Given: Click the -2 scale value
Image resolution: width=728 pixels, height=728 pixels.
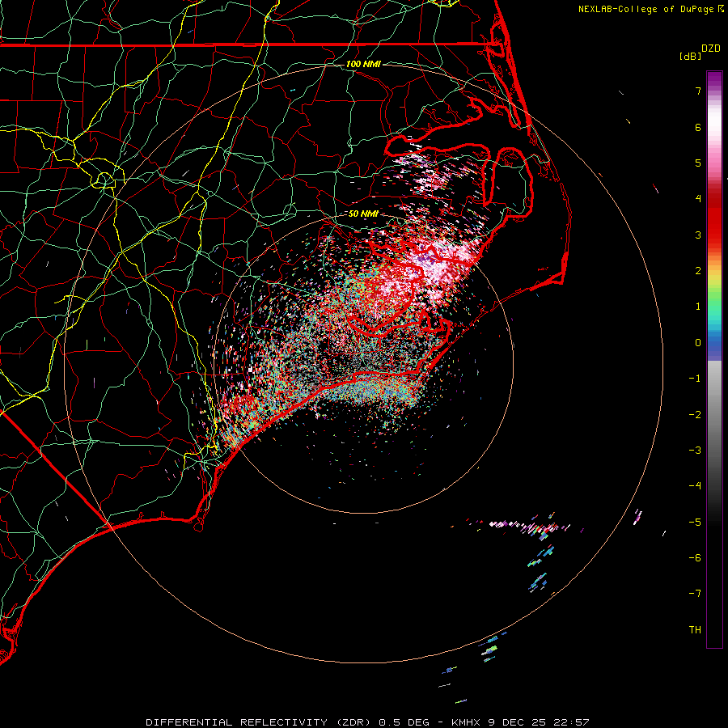Looking at the screenshot, I should (695, 415).
